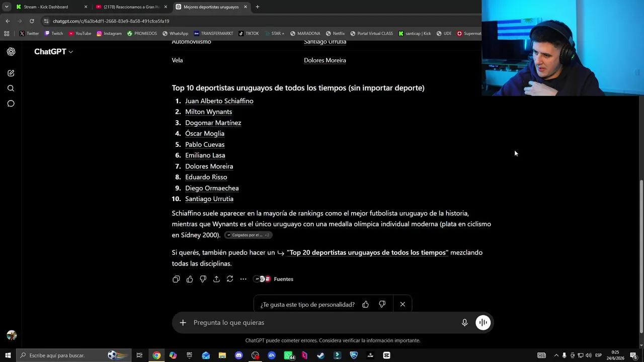Open the TRANSFERMARKT bookmark
Screen dimensions: 644x362
click(213, 34)
